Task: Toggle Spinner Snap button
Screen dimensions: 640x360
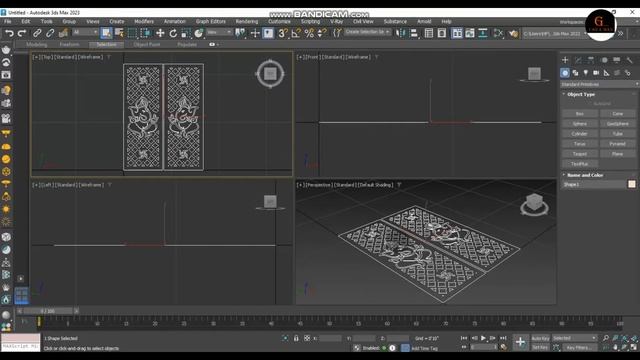Action: pos(322,33)
